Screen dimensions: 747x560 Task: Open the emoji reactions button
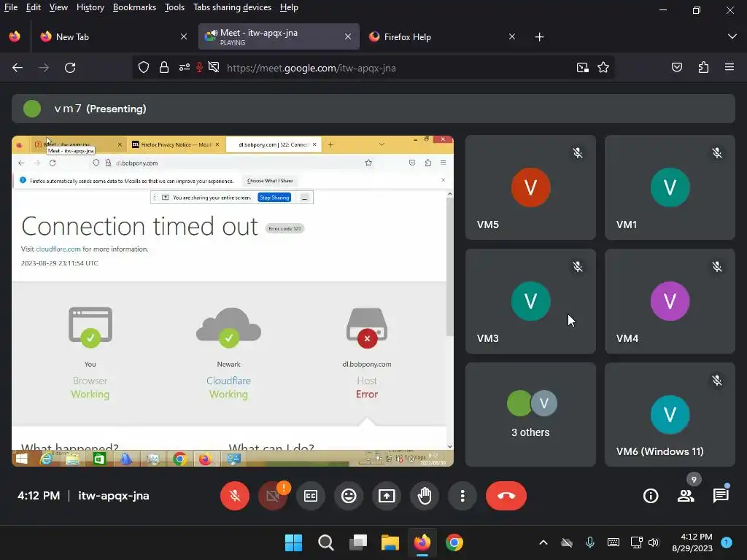(x=349, y=496)
